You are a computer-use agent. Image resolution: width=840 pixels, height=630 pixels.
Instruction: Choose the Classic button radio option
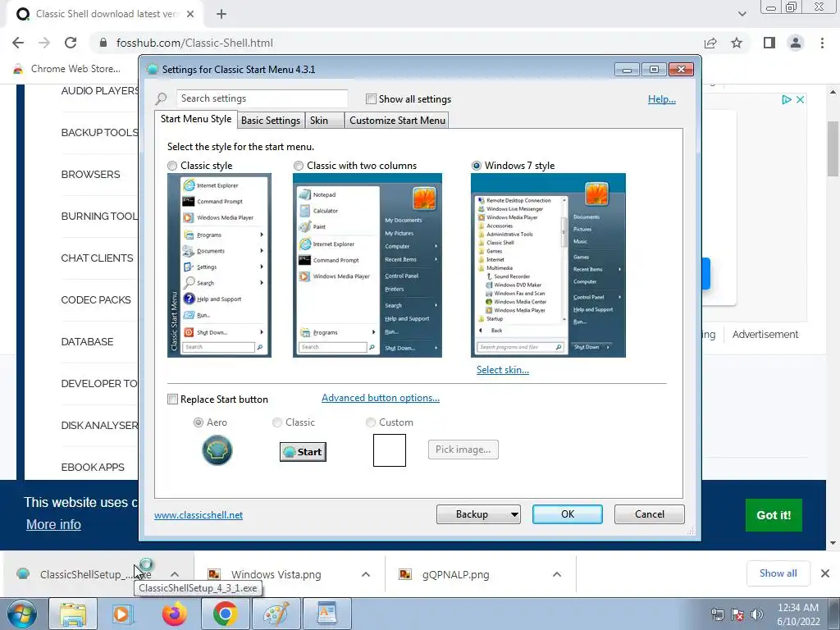pos(277,422)
